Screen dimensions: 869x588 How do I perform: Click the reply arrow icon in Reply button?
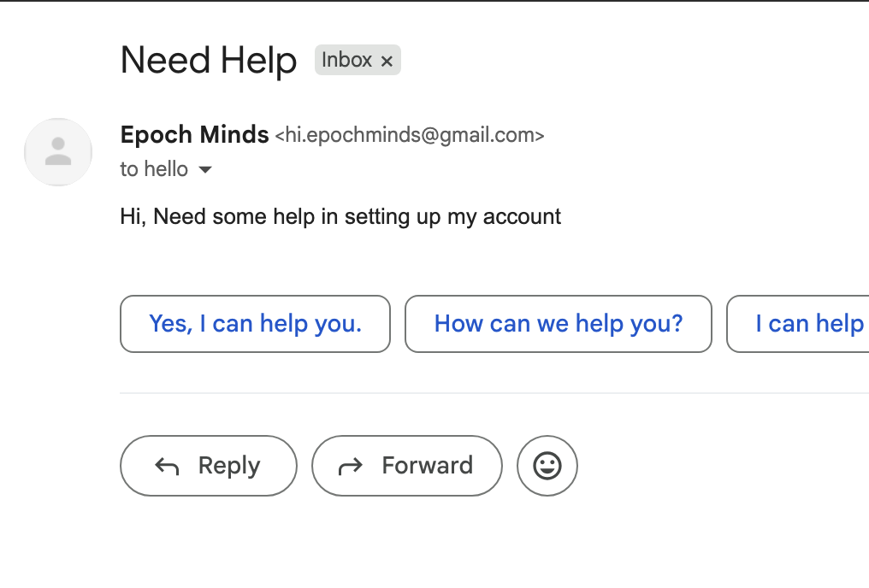[x=168, y=466]
